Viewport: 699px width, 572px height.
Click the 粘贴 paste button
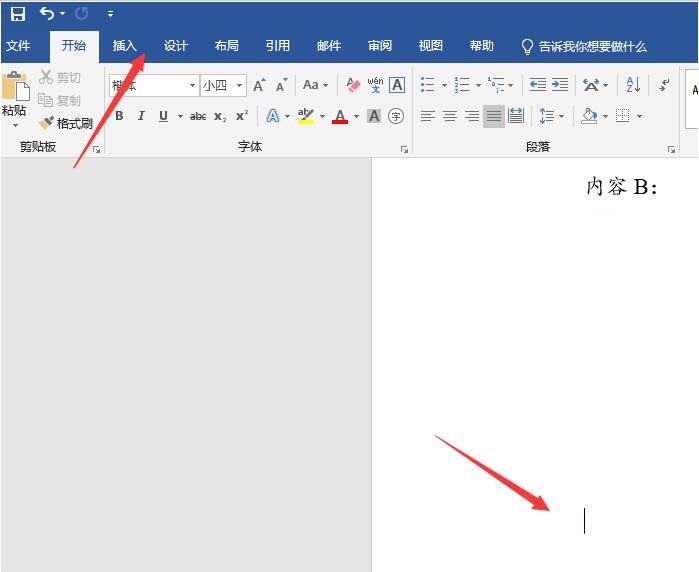tap(14, 100)
